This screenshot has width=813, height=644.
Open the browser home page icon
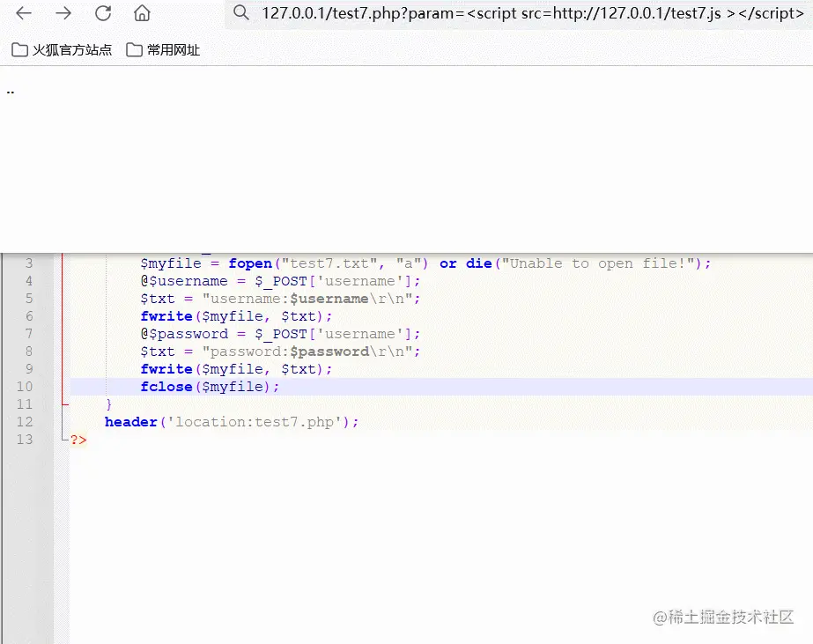(x=142, y=13)
